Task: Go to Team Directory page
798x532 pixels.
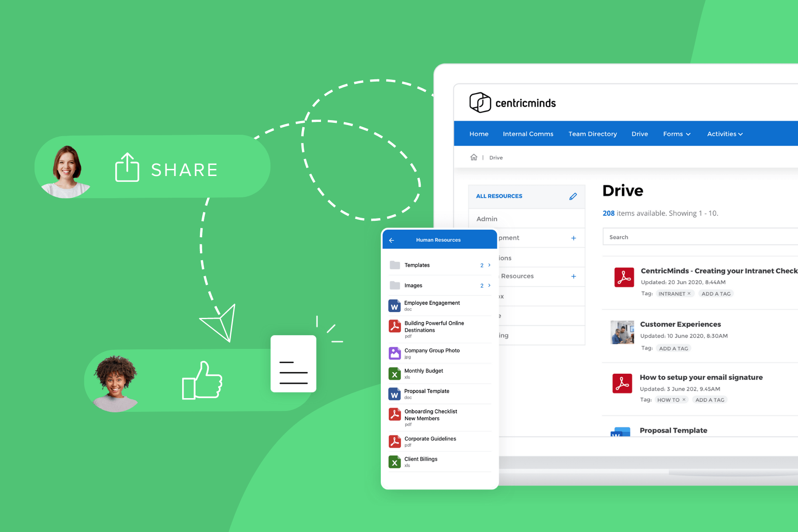Action: [593, 134]
